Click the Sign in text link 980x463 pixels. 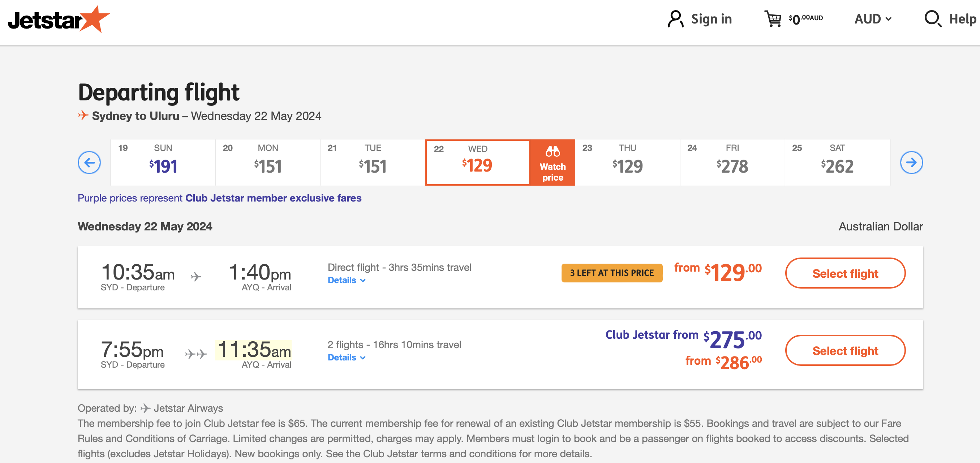tap(712, 19)
